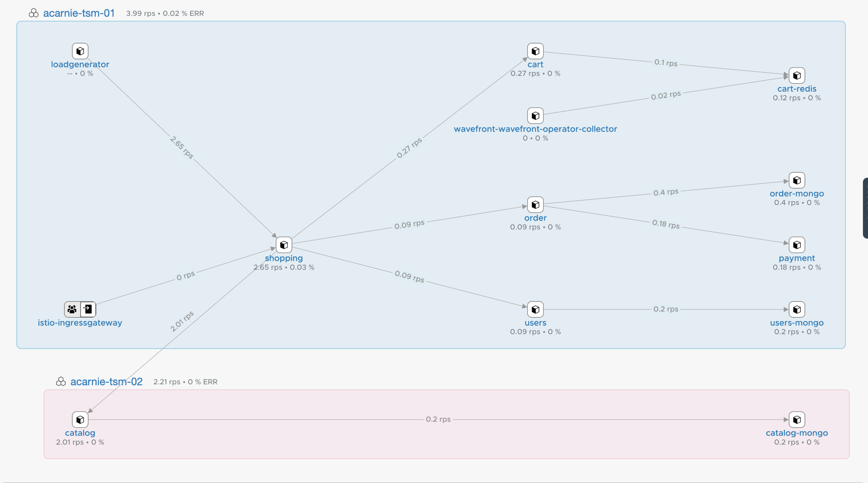Open the istio-ingressgateway name link
868x483 pixels.
tap(80, 322)
